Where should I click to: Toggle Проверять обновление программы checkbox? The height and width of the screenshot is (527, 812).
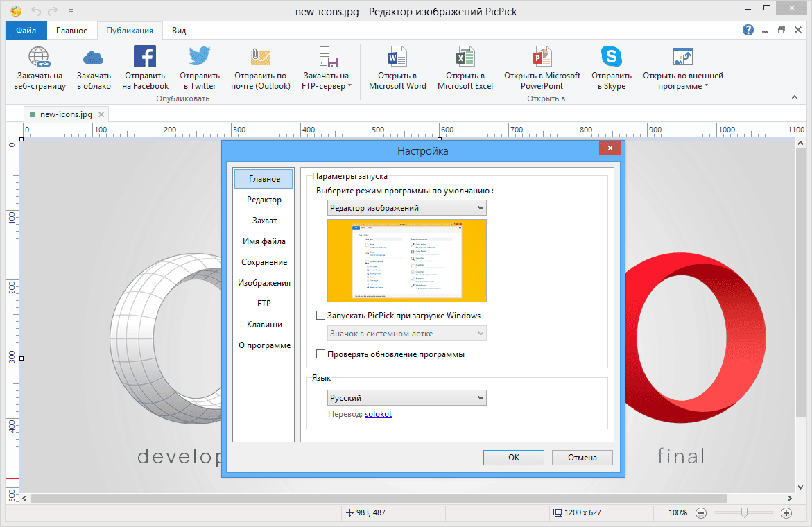(320, 354)
